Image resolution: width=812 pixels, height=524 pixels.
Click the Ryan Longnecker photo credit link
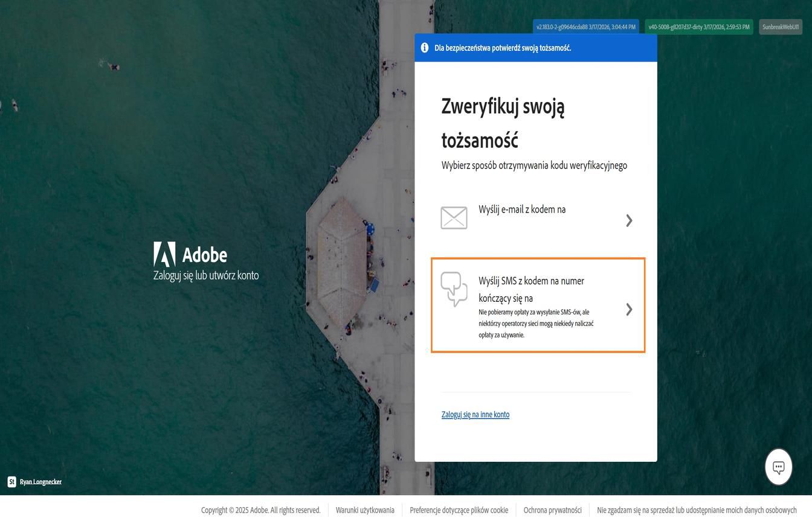(40, 481)
